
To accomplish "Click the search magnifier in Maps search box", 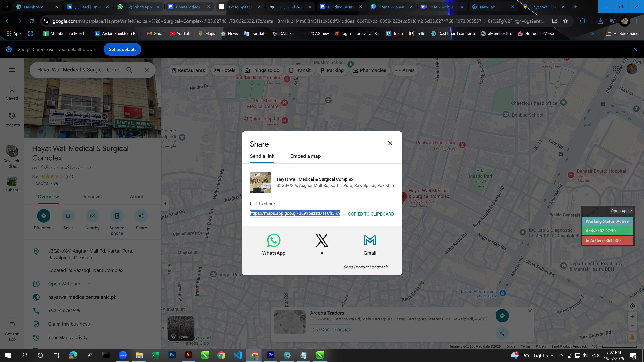I will [129, 70].
